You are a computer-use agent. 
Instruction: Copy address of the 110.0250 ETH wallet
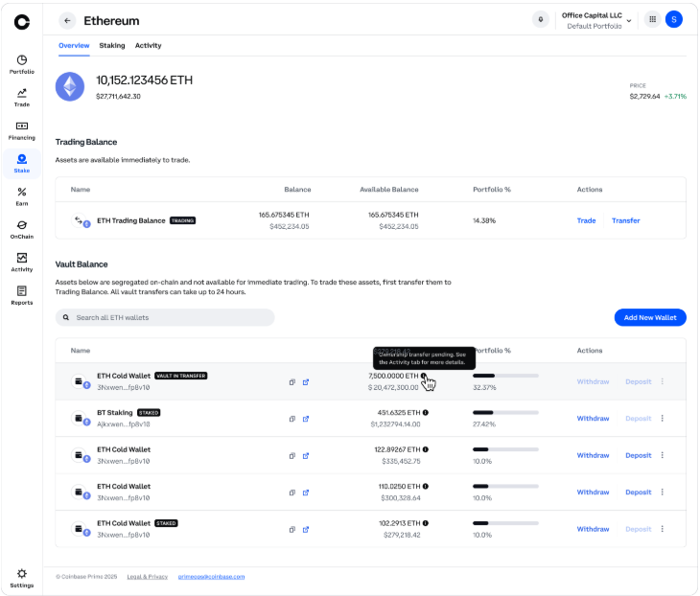tap(292, 493)
